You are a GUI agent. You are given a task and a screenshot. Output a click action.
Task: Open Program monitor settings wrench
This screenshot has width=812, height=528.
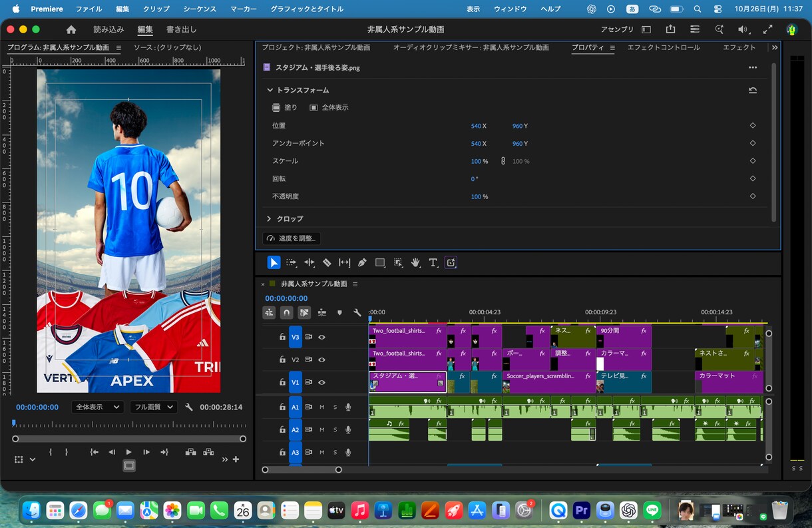[189, 407]
